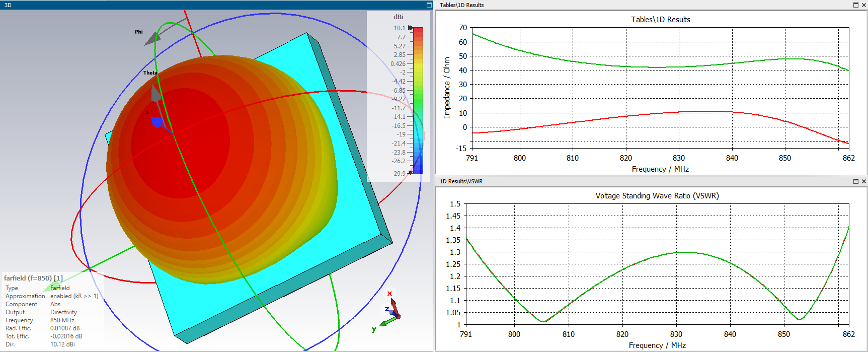Click the 70 tick on impedance axis
This screenshot has height=352, width=868.
point(463,28)
